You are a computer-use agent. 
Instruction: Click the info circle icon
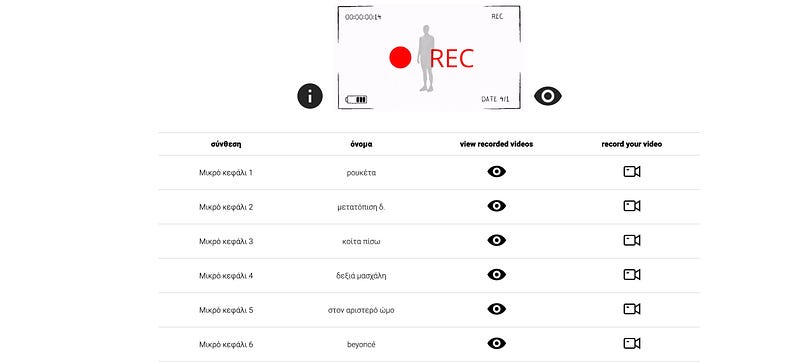point(310,96)
